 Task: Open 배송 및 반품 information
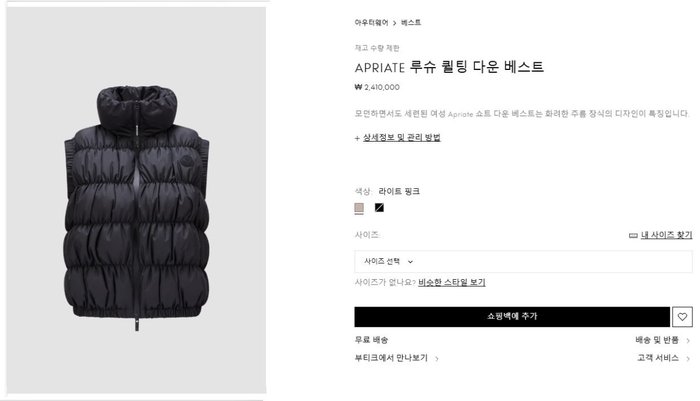[657, 340]
